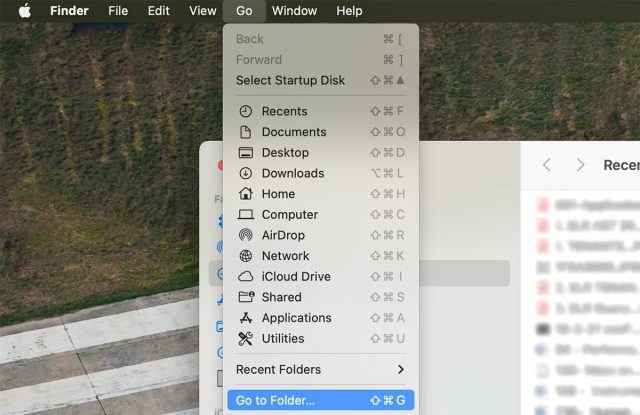Select the Utilities tools icon

[245, 339]
